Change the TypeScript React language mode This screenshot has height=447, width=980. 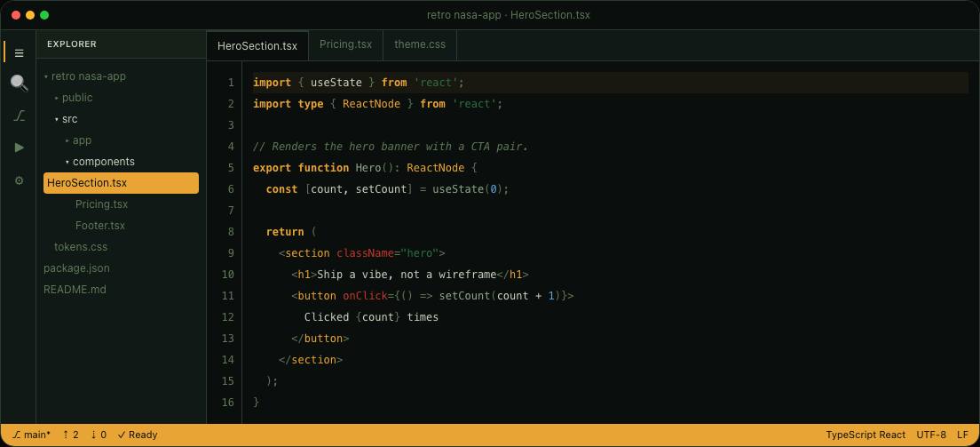tap(865, 435)
